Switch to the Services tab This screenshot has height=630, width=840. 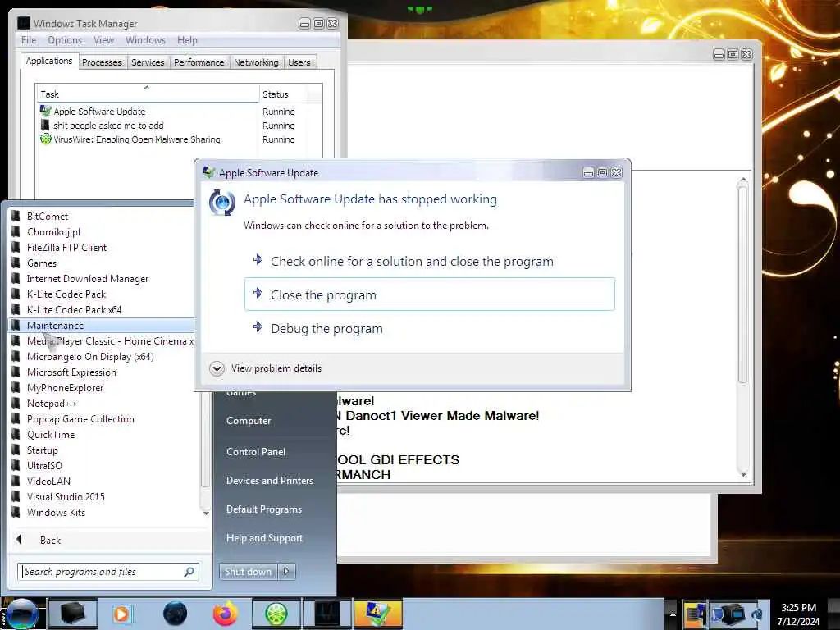[148, 62]
